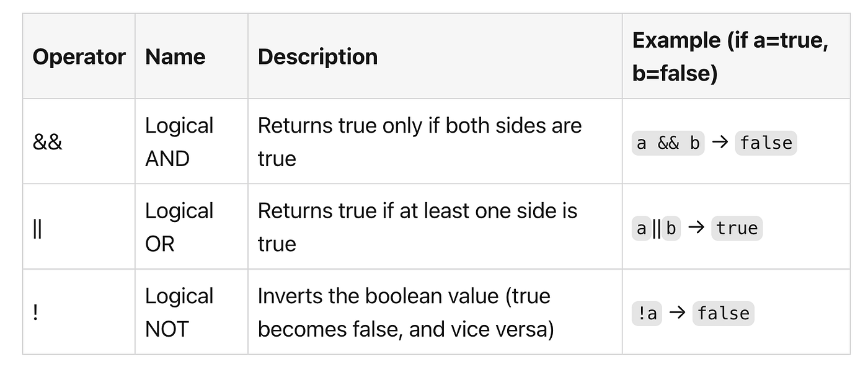The height and width of the screenshot is (372, 868).
Task: Click the Description column header
Action: point(317,56)
